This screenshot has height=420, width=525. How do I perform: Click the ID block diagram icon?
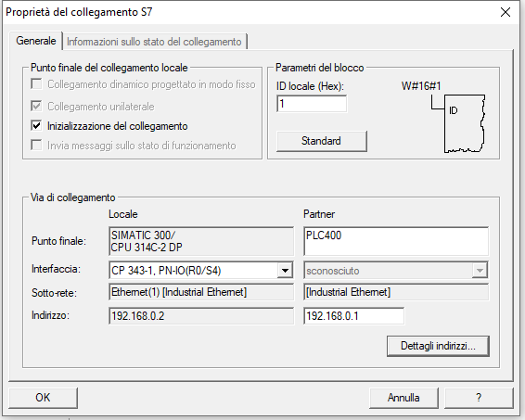click(x=458, y=124)
